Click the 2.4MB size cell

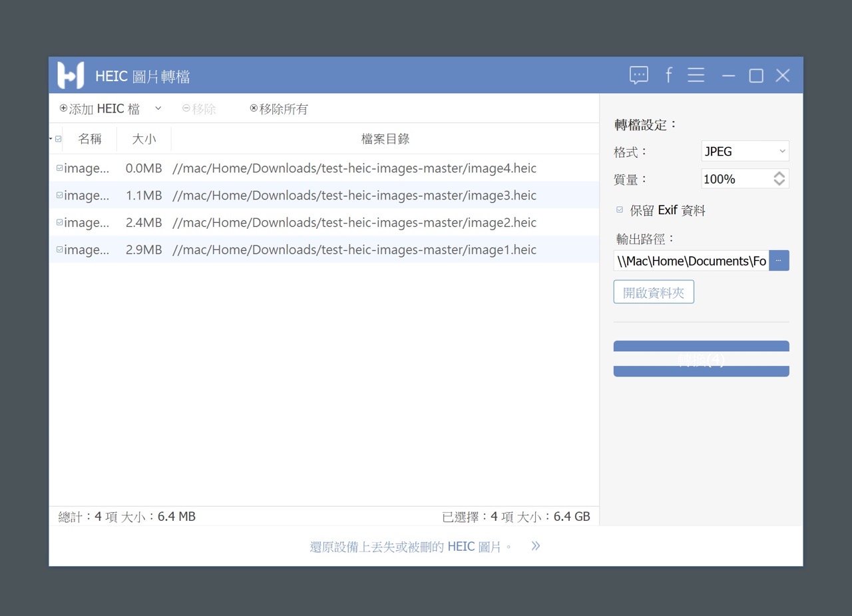coord(144,222)
